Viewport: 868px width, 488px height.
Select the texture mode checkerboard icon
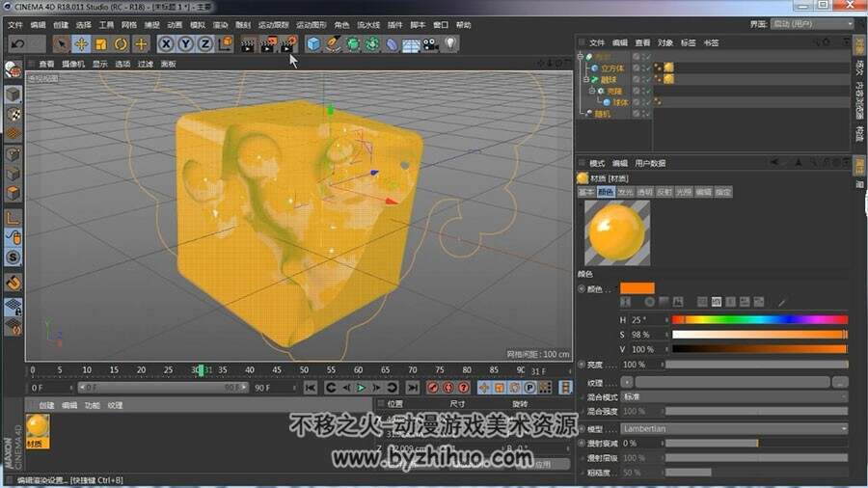(x=14, y=114)
